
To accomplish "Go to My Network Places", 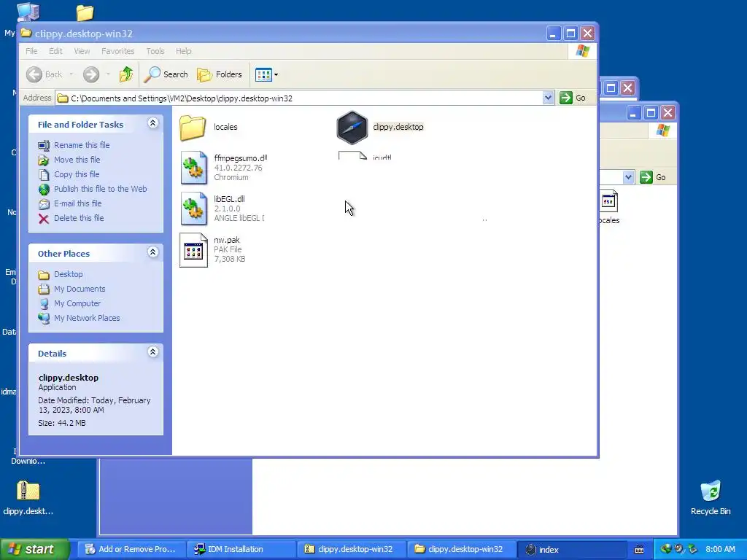I will click(x=87, y=318).
